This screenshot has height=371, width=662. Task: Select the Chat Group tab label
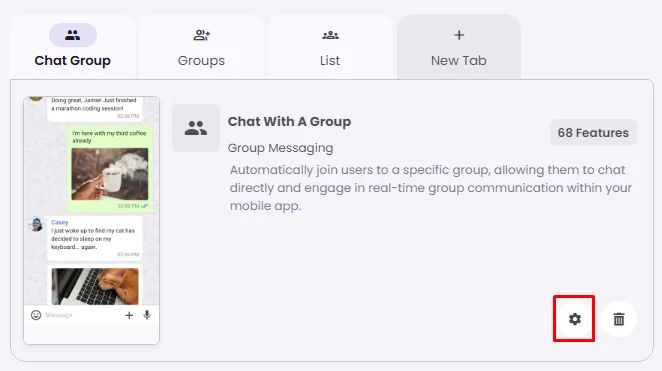(x=73, y=60)
